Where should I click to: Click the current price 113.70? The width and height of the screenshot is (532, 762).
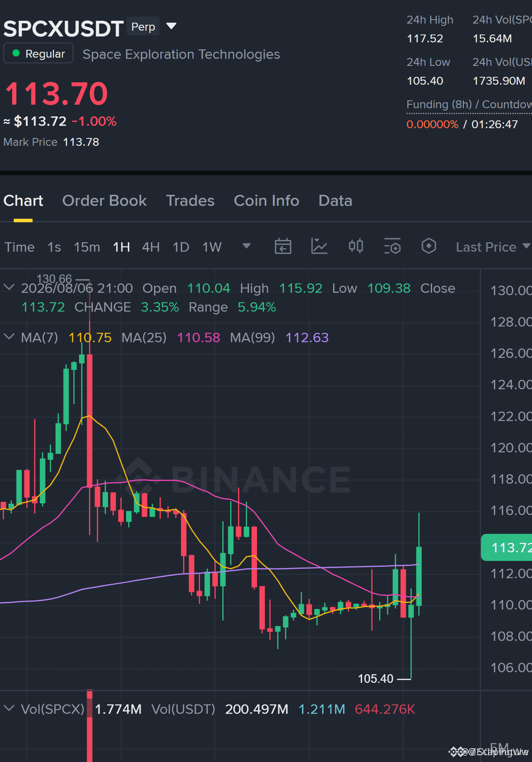point(56,93)
